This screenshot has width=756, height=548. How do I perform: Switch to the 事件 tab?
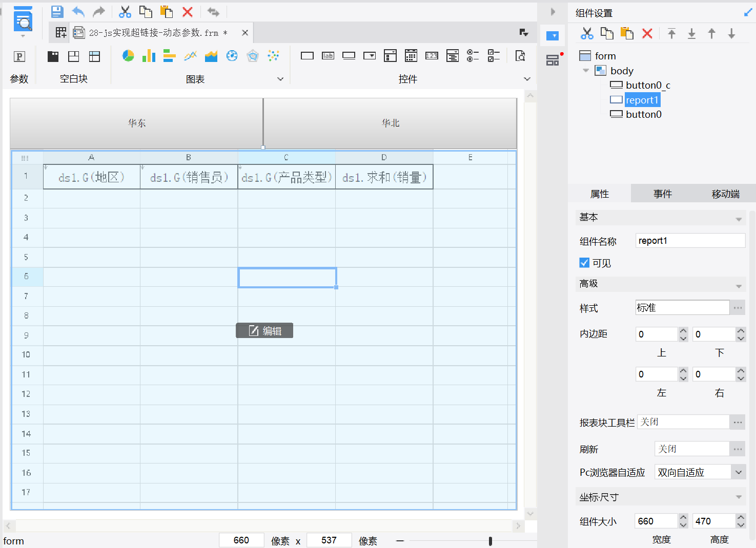tap(662, 194)
